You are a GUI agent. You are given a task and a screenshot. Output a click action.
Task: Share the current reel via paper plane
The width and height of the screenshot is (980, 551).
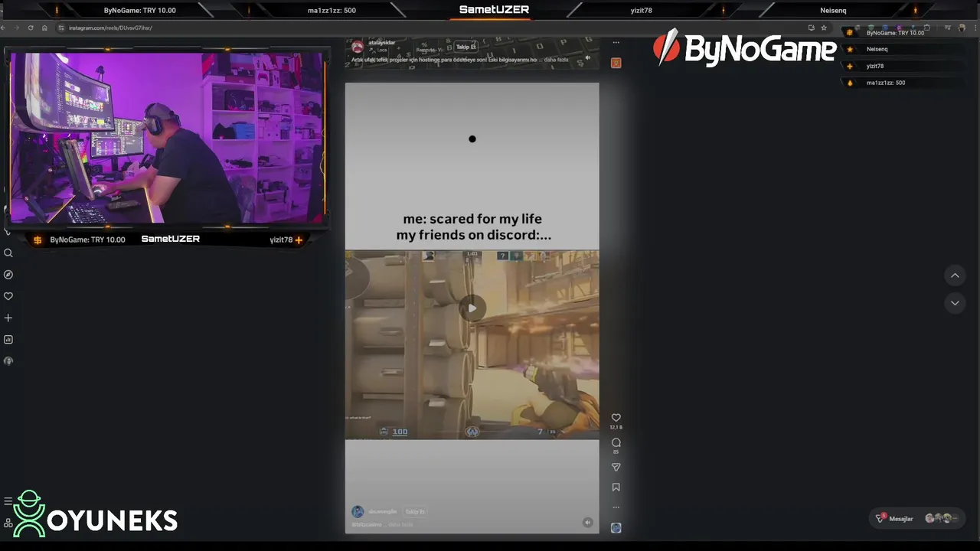point(616,467)
